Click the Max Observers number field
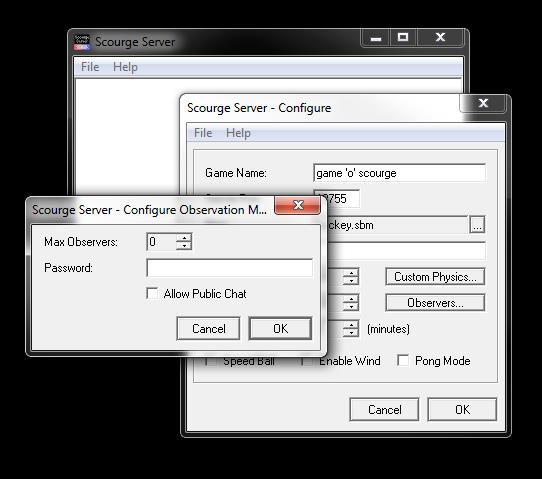Viewport: 542px width, 479px height. click(161, 242)
